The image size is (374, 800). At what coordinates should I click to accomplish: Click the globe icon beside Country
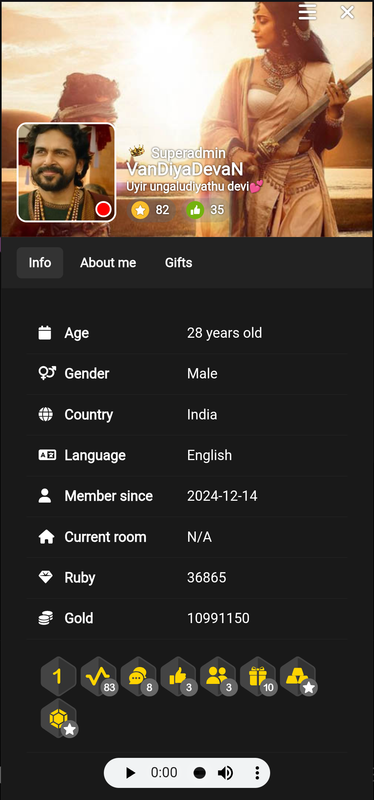click(45, 414)
